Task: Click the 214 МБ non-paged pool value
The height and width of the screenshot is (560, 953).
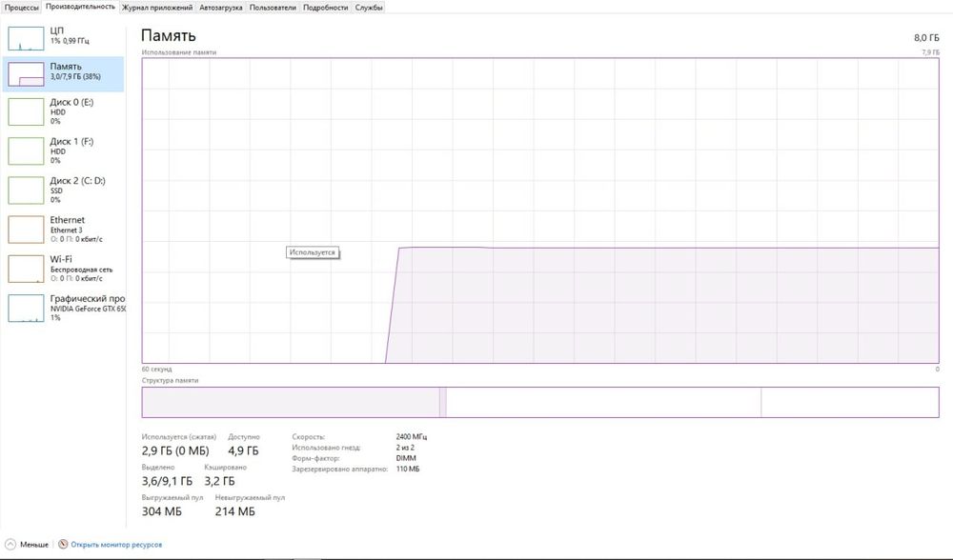Action: 234,511
